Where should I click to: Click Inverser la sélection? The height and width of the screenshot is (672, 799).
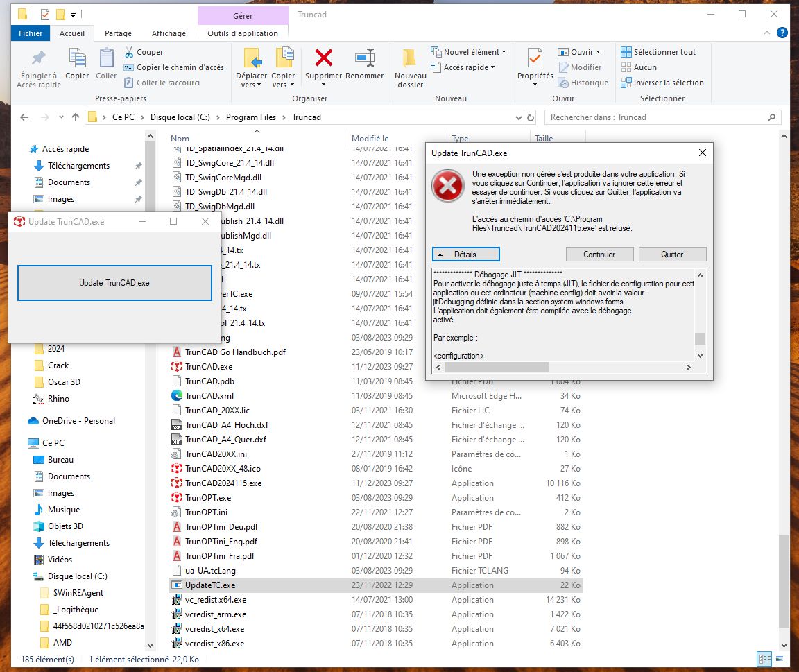[662, 83]
